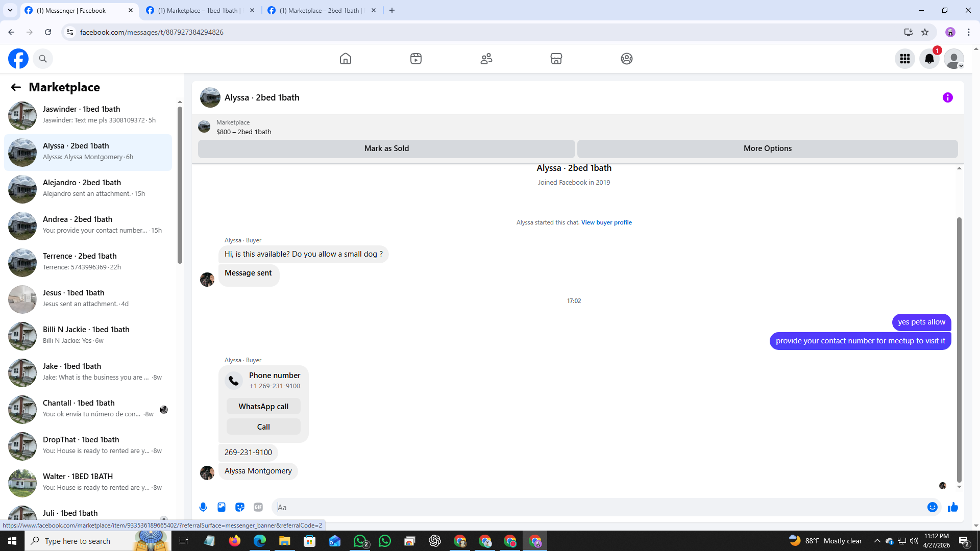The image size is (980, 551).
Task: Open the Marketplace storefront icon
Action: (x=556, y=59)
